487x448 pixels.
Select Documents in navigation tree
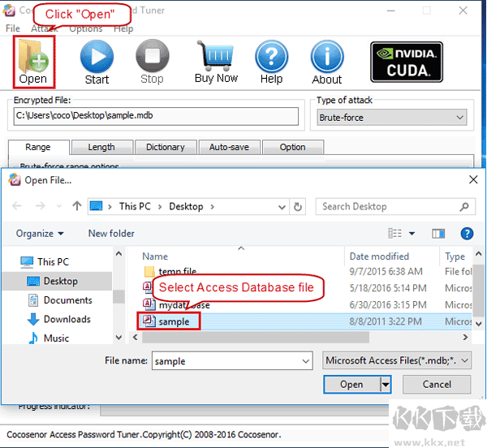61,300
